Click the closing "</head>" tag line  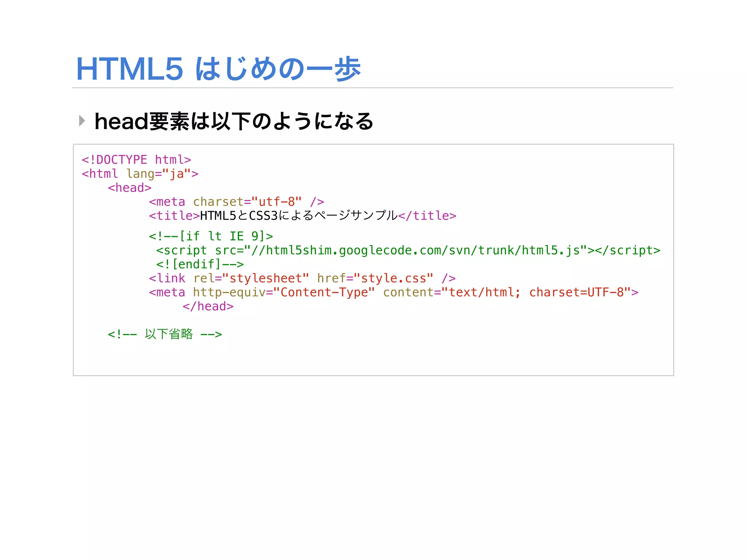pos(208,306)
